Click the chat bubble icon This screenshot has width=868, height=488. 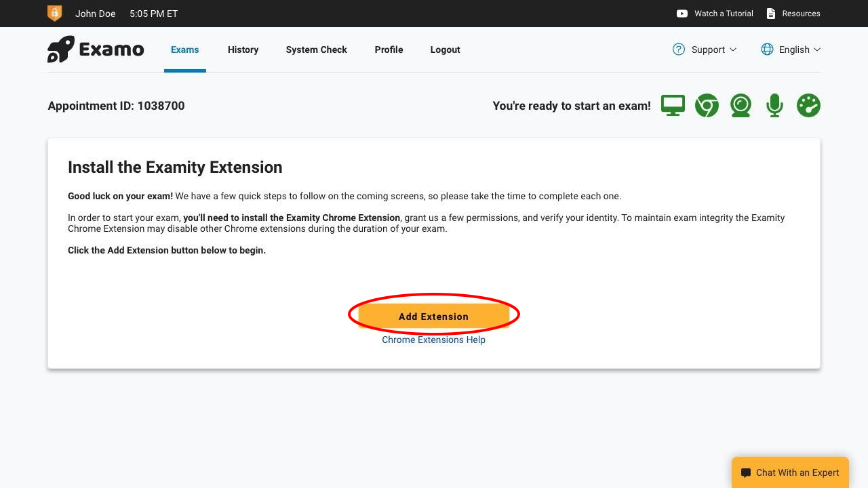pyautogui.click(x=746, y=473)
